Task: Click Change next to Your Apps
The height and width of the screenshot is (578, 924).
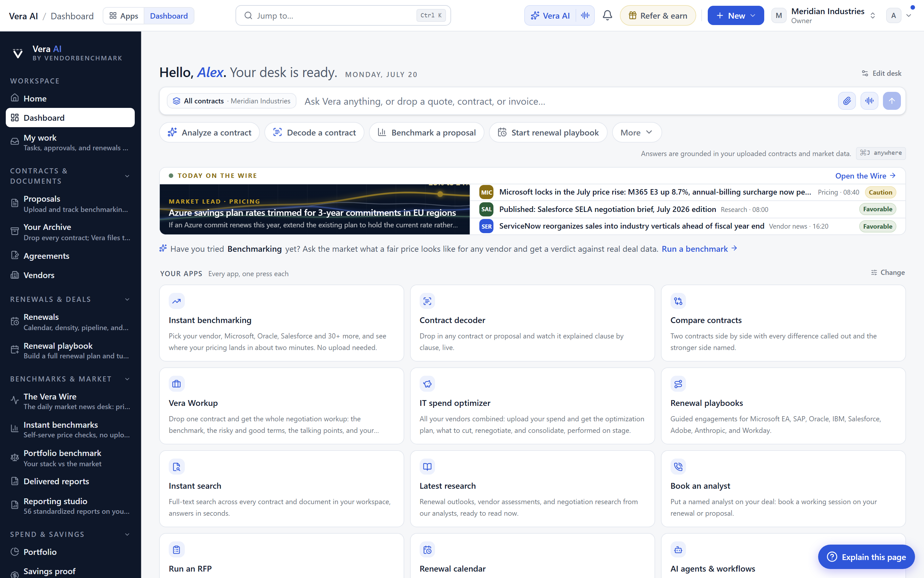Action: [888, 273]
